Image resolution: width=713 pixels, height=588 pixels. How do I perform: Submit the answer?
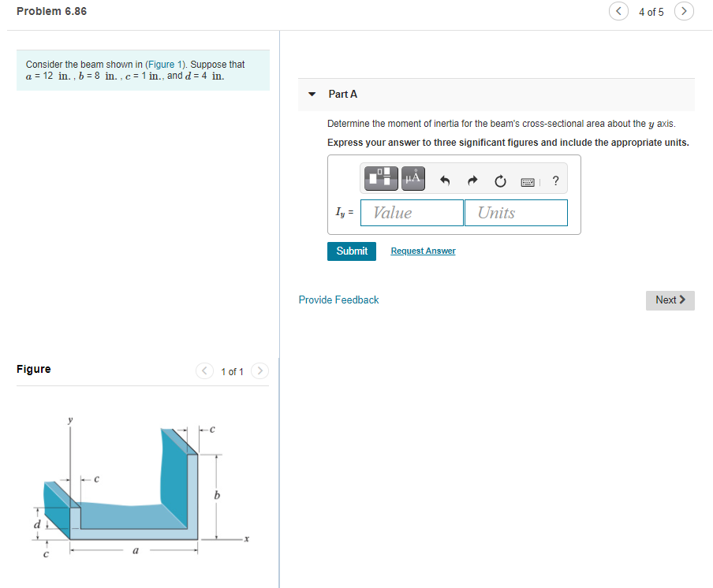(x=351, y=251)
